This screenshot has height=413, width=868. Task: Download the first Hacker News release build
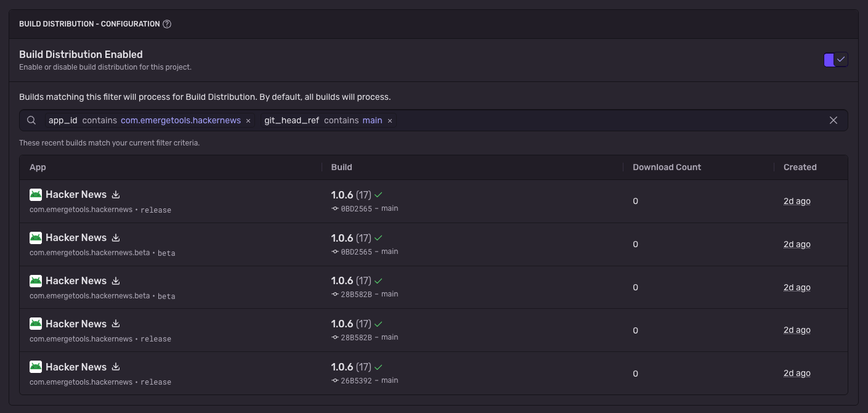(116, 195)
